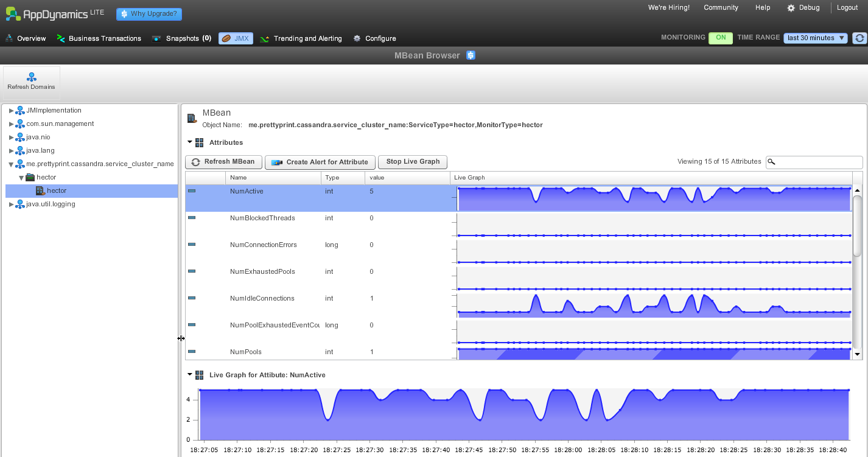868x457 pixels.
Task: Select the java.util.logging domain icon
Action: pos(20,204)
